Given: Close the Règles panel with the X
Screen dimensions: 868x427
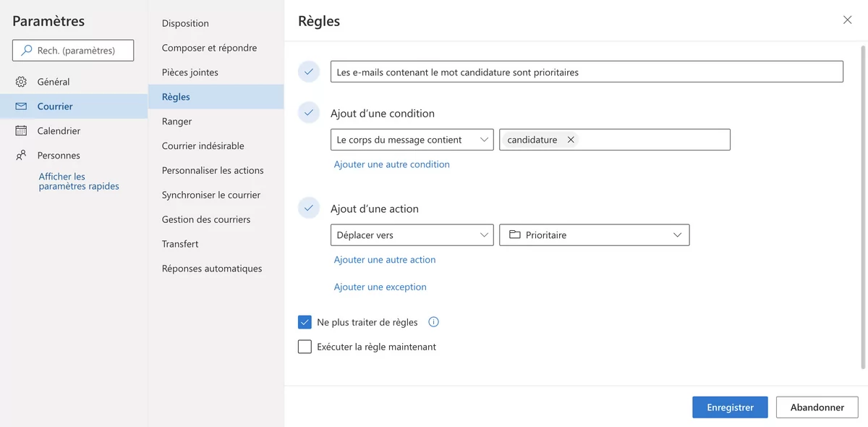Looking at the screenshot, I should click(x=848, y=20).
